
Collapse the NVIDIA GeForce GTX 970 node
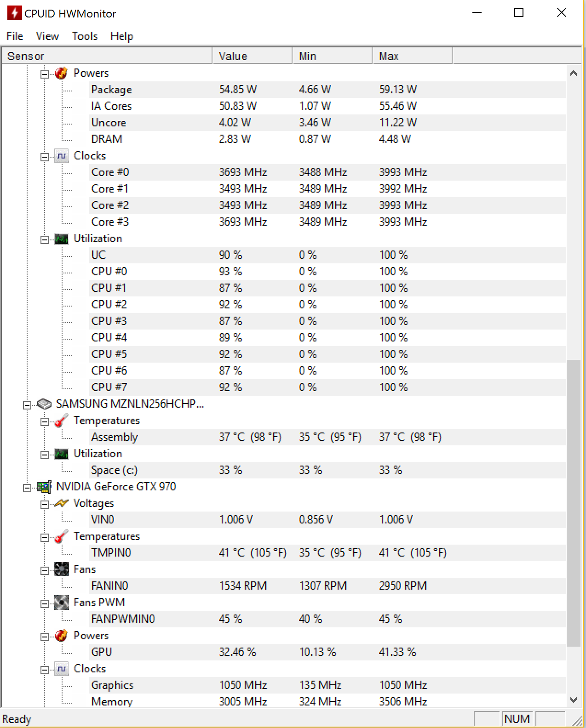coord(27,488)
